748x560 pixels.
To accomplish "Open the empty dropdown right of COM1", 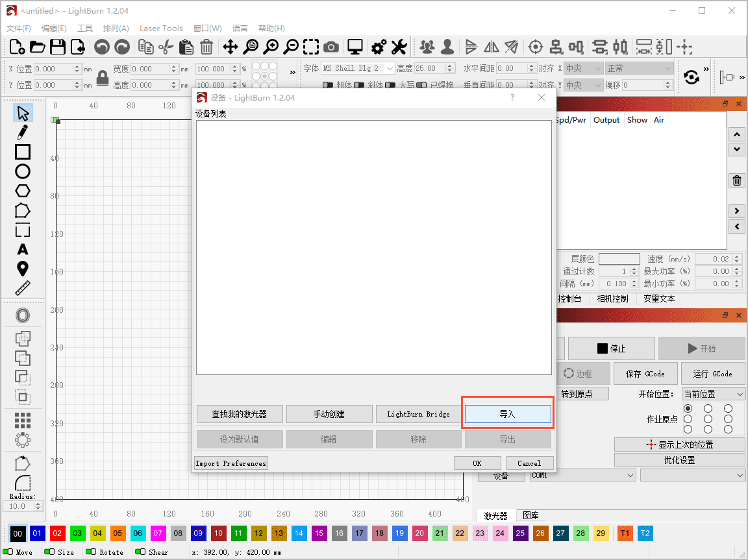I will click(692, 475).
